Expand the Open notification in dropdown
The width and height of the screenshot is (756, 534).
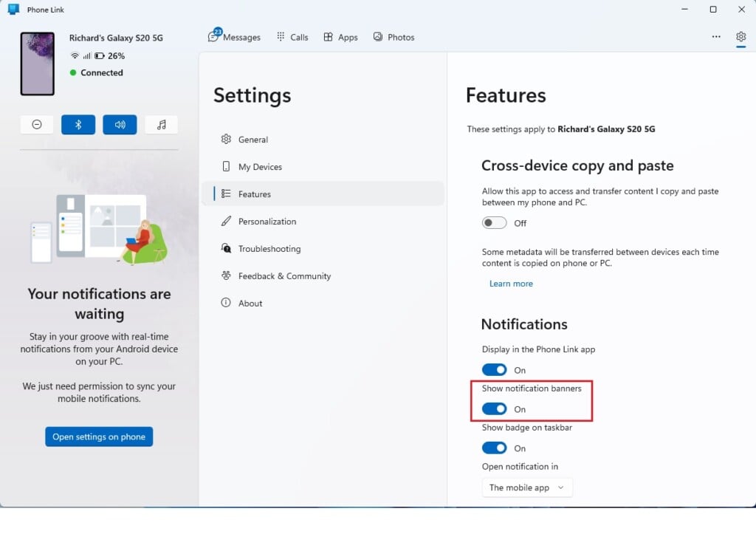click(527, 487)
